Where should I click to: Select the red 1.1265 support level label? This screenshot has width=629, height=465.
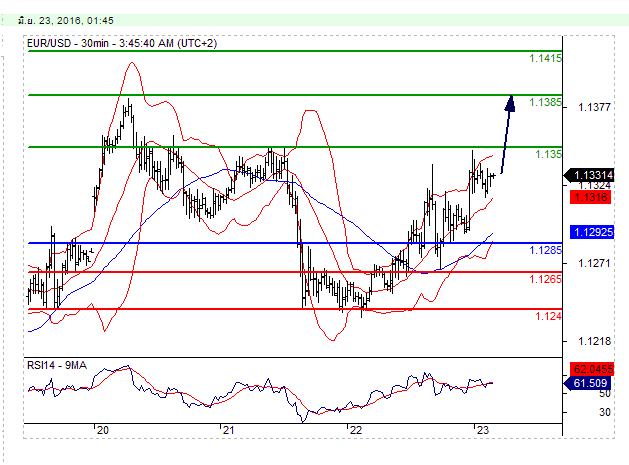(545, 279)
